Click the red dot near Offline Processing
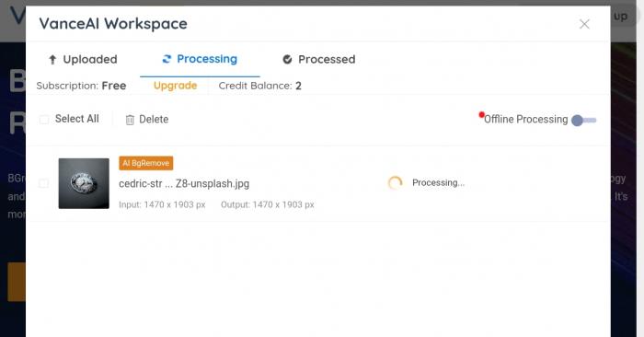 pyautogui.click(x=481, y=115)
